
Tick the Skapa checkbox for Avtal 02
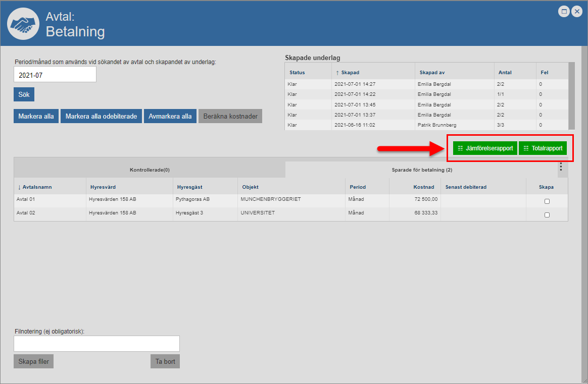547,215
